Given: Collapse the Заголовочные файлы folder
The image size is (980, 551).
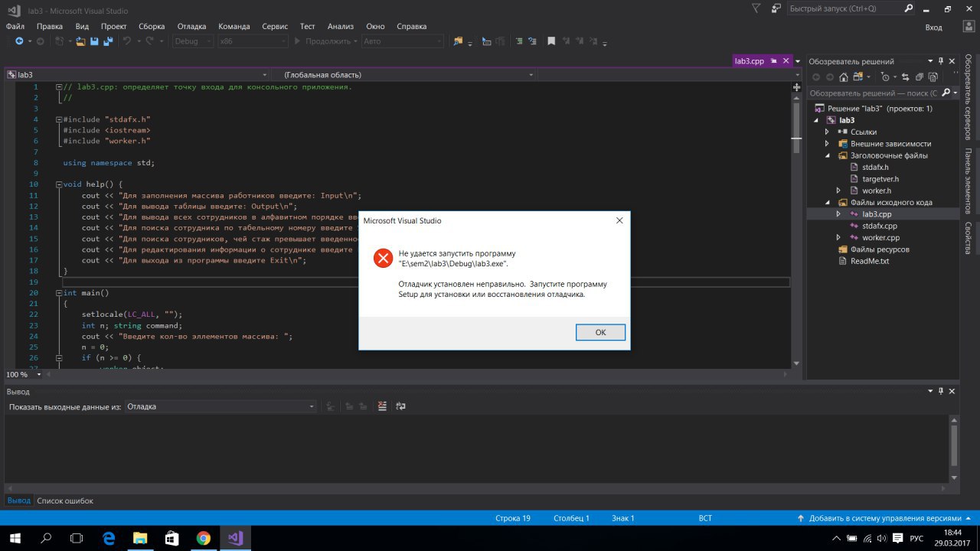Looking at the screenshot, I should 827,155.
